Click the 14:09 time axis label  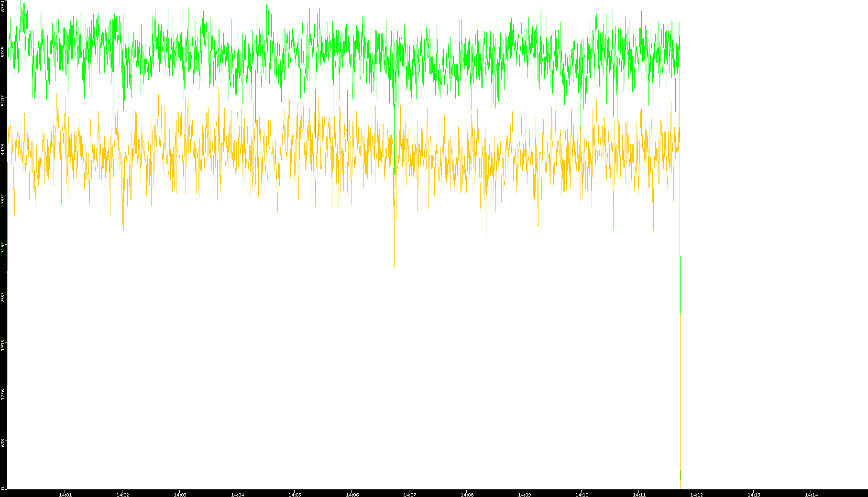(524, 494)
